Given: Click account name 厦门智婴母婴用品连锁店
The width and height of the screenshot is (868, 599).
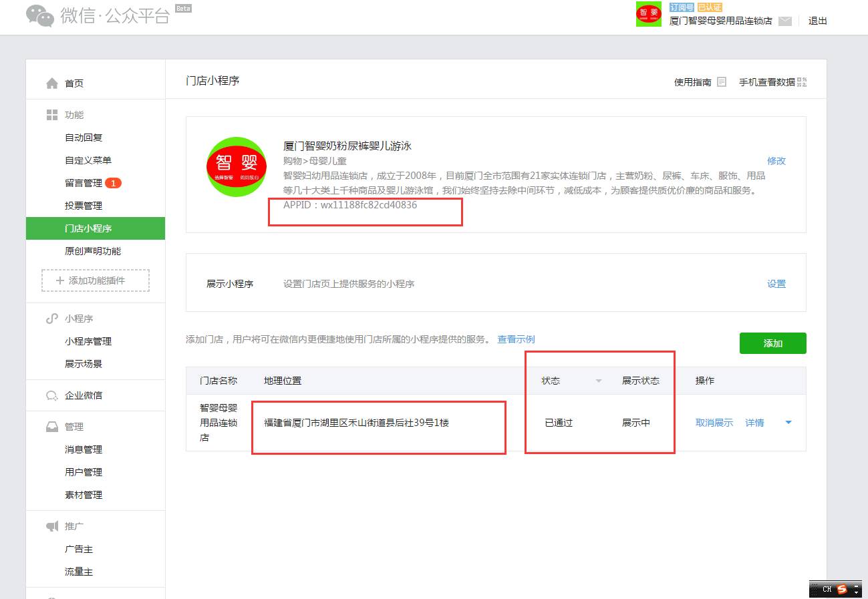Looking at the screenshot, I should point(721,21).
